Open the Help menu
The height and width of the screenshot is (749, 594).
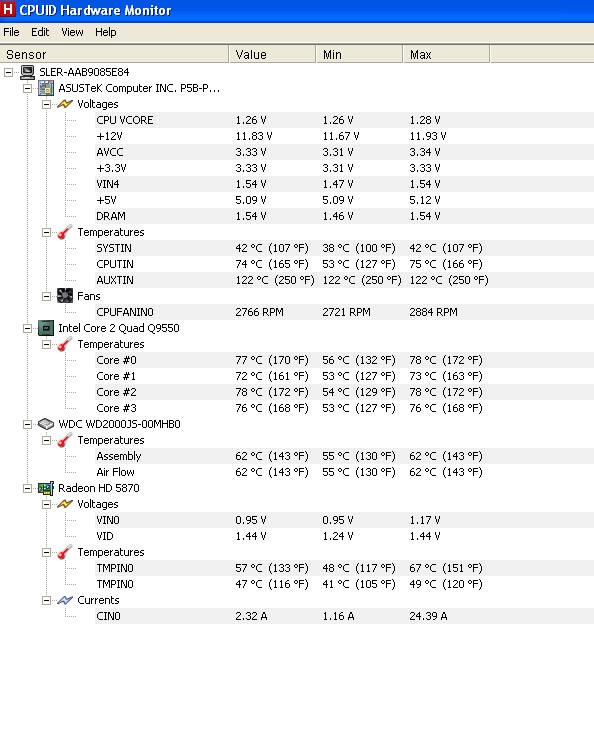[106, 32]
